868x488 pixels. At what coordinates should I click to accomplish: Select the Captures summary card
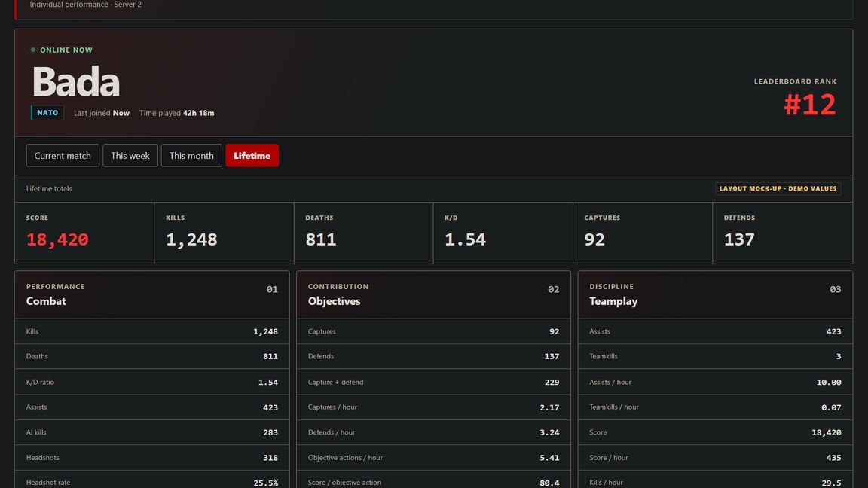click(643, 233)
